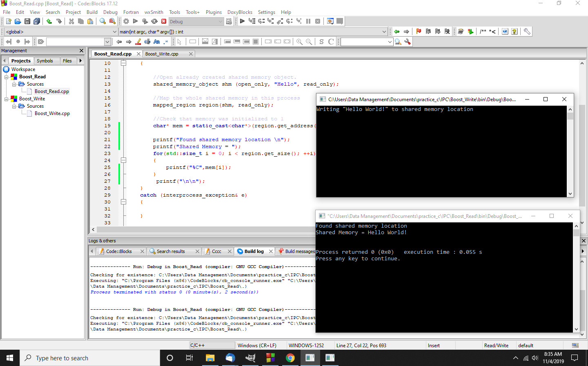Toggle bookmark with the red flag icon
This screenshot has height=366, width=588.
point(419,31)
